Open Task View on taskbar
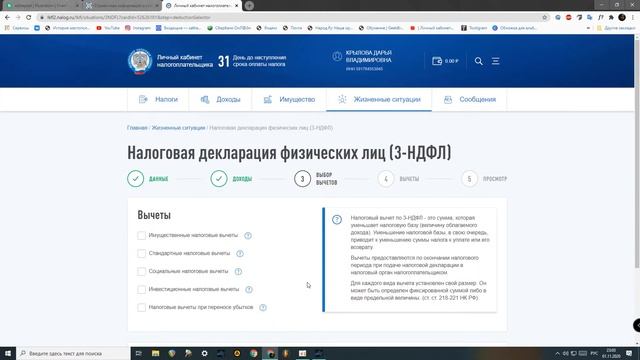 click(139, 353)
